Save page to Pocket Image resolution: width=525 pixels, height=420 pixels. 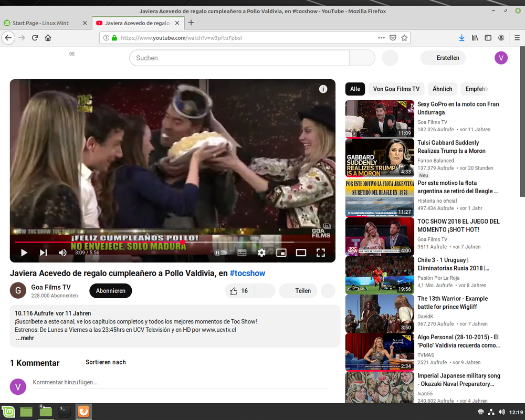393,38
